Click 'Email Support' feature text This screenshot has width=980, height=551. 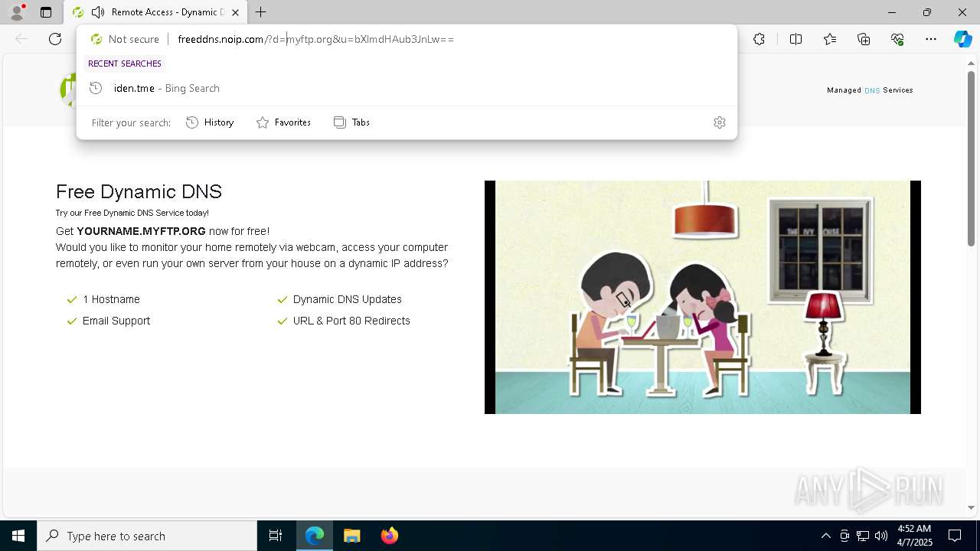pyautogui.click(x=116, y=321)
